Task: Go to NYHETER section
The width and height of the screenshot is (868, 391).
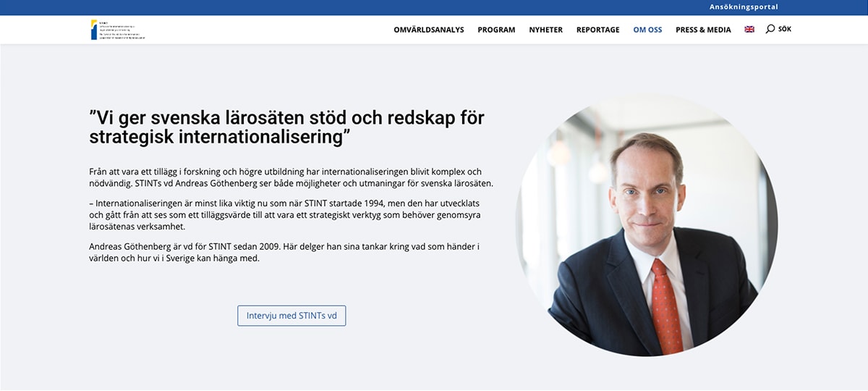Action: click(545, 30)
